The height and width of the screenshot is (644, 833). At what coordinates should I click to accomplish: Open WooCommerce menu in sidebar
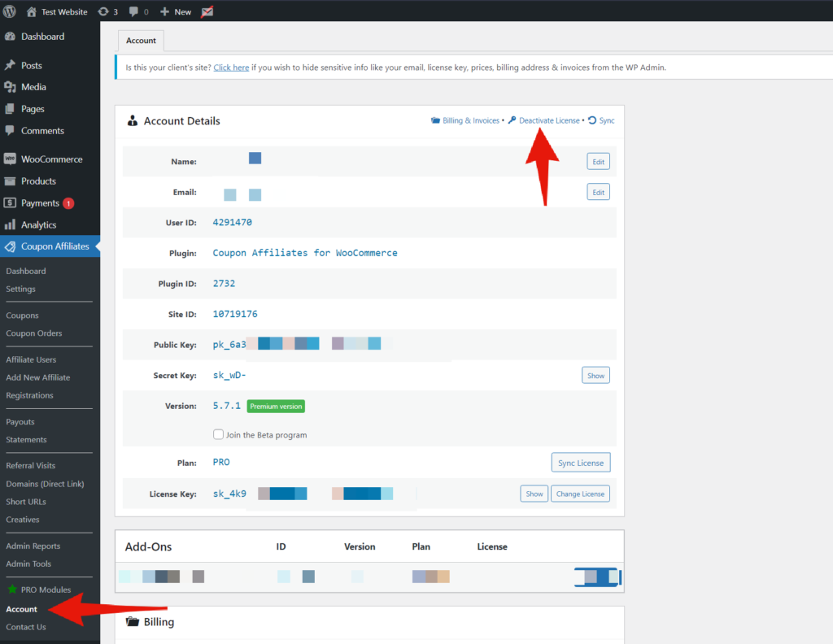tap(51, 159)
